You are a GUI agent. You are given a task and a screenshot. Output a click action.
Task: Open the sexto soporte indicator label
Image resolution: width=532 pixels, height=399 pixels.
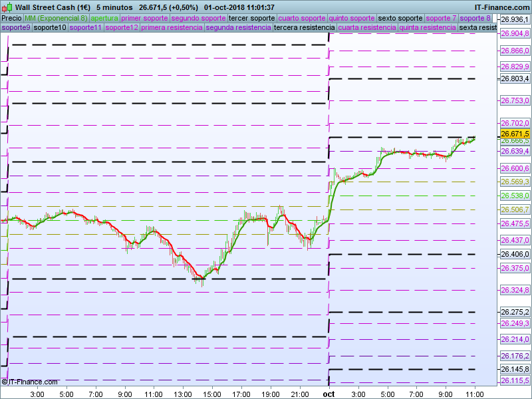(x=400, y=18)
